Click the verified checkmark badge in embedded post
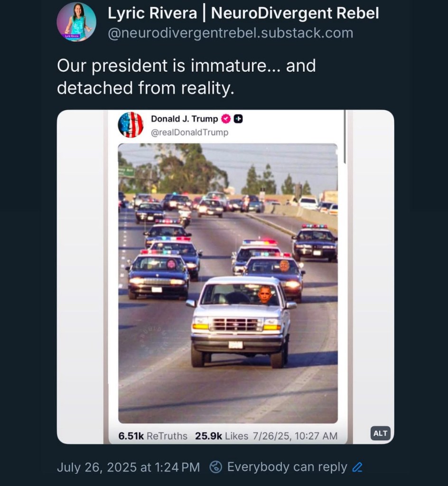 226,119
